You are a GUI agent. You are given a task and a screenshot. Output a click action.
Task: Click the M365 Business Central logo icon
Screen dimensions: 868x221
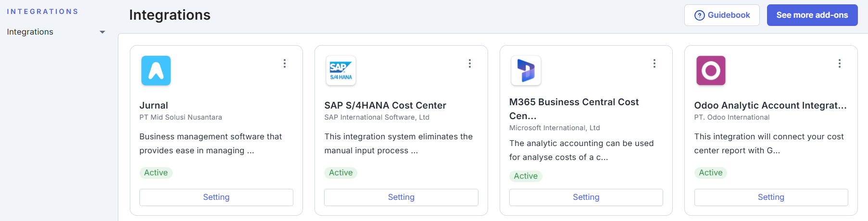pyautogui.click(x=526, y=71)
